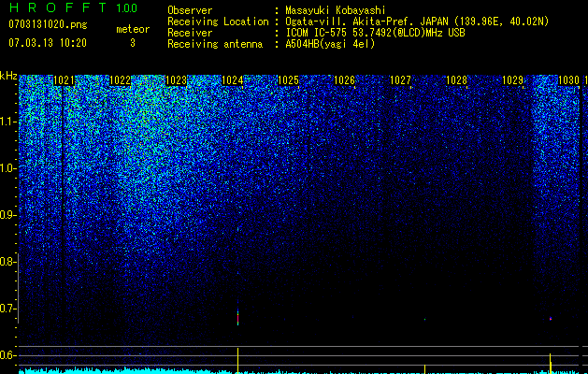Click the 1.0 kHz axis tick label
This screenshot has height=374, width=588.
[x=7, y=168]
